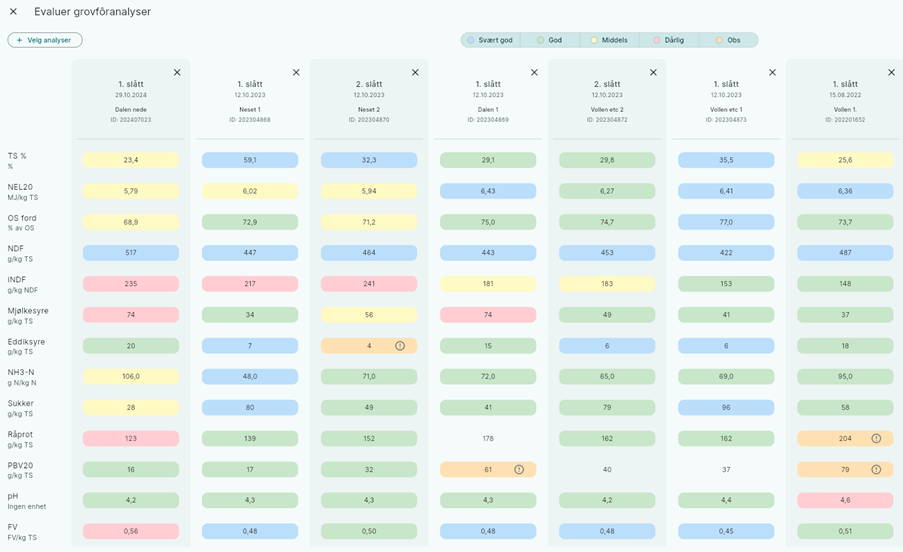Toggle the God legend filter
Image resolution: width=903 pixels, height=552 pixels.
549,40
